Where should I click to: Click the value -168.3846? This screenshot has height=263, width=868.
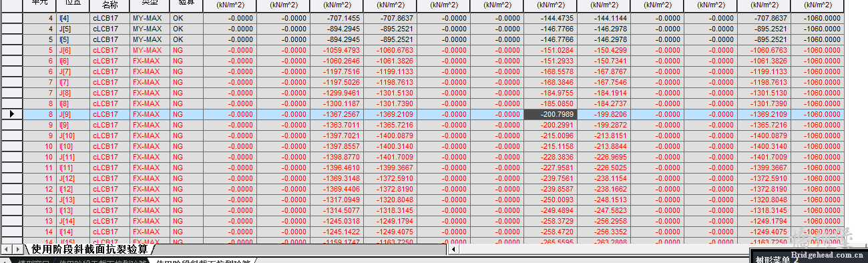[550, 82]
